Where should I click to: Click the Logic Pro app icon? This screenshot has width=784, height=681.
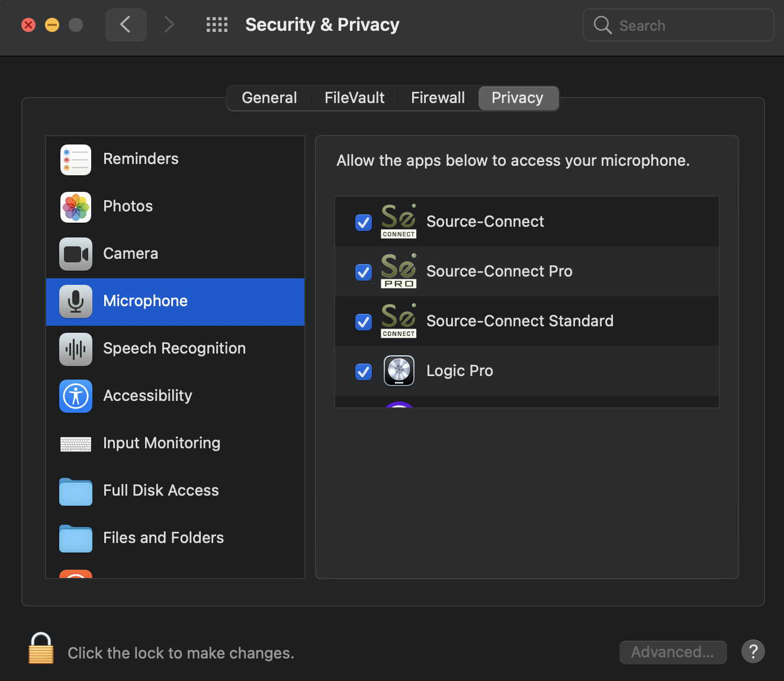coord(399,371)
